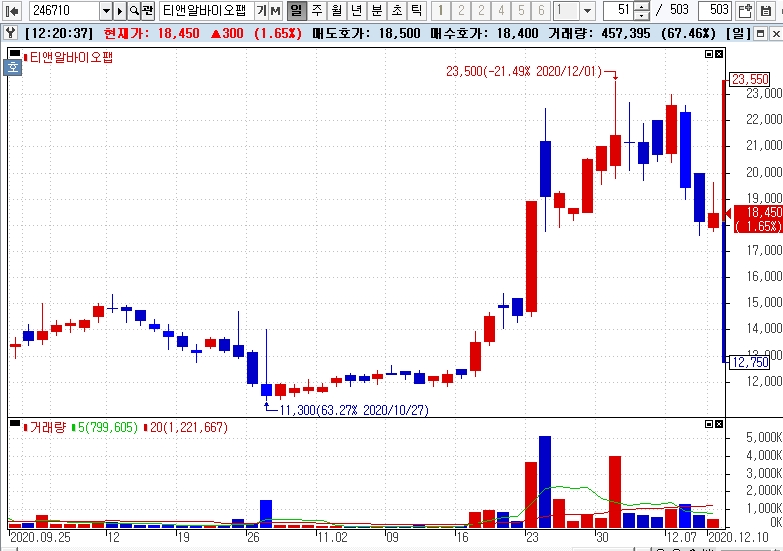Open chart settings with the wrench icon
This screenshot has height=551, width=783.
point(11,33)
